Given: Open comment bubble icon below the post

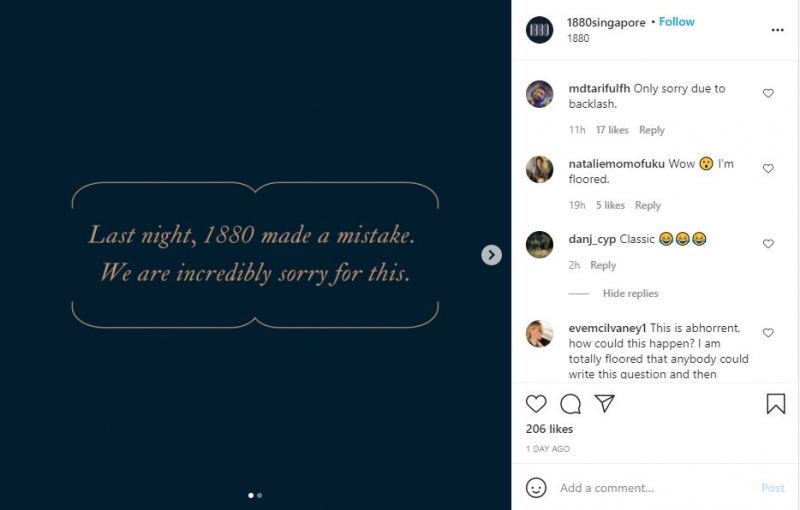Looking at the screenshot, I should coord(570,404).
